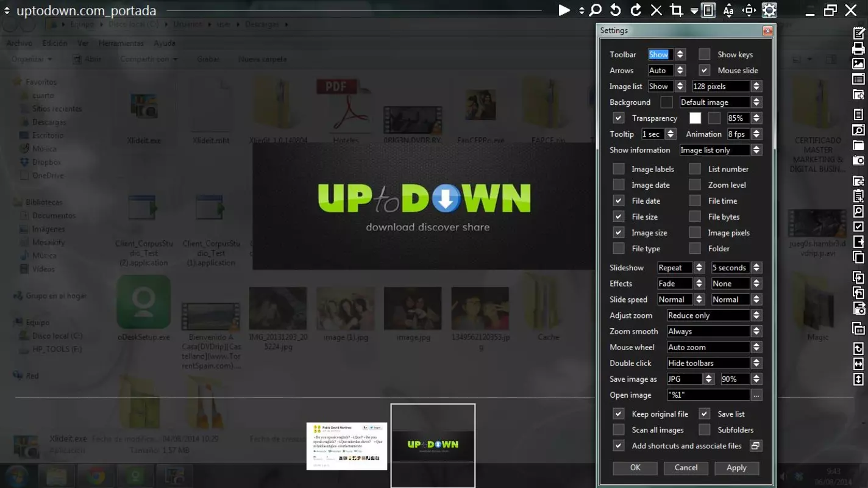Open the 5 seconds slideshow interval selector
The height and width of the screenshot is (488, 868).
click(x=756, y=268)
